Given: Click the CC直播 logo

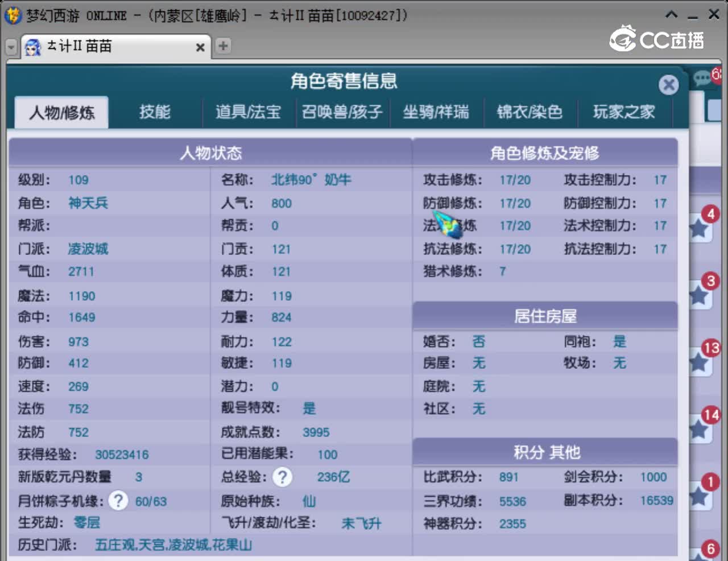Looking at the screenshot, I should [657, 39].
